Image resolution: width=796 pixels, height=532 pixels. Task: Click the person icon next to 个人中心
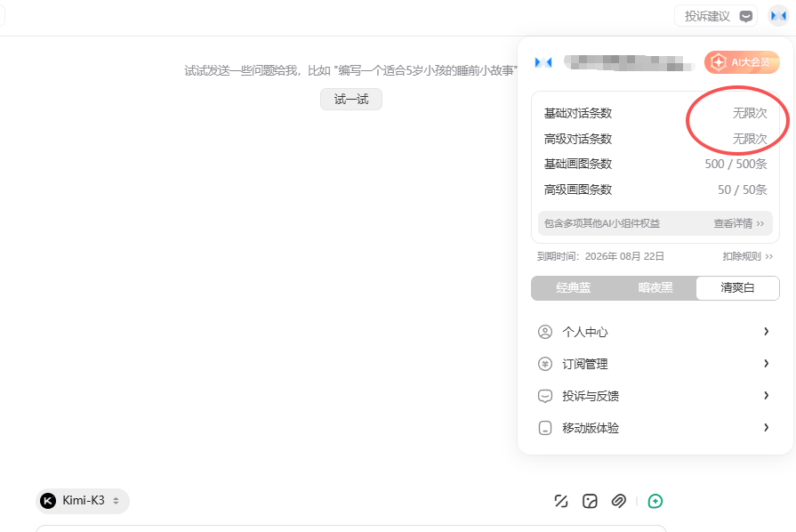(x=544, y=332)
